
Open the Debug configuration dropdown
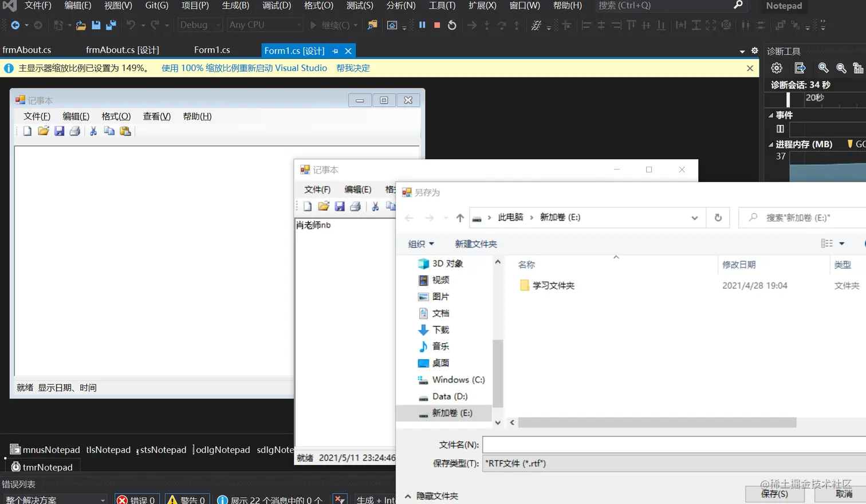pos(200,25)
